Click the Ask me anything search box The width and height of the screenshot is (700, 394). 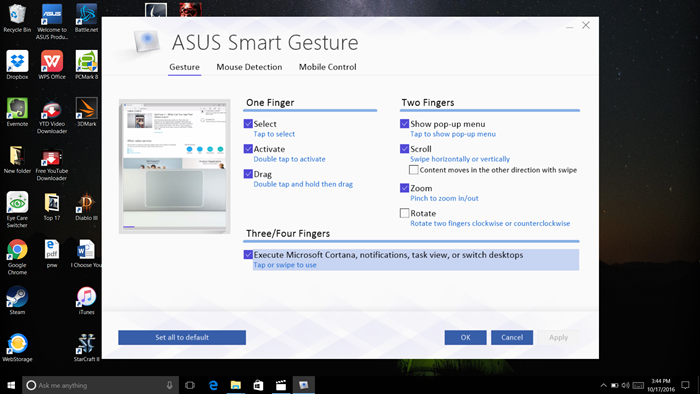pyautogui.click(x=100, y=385)
